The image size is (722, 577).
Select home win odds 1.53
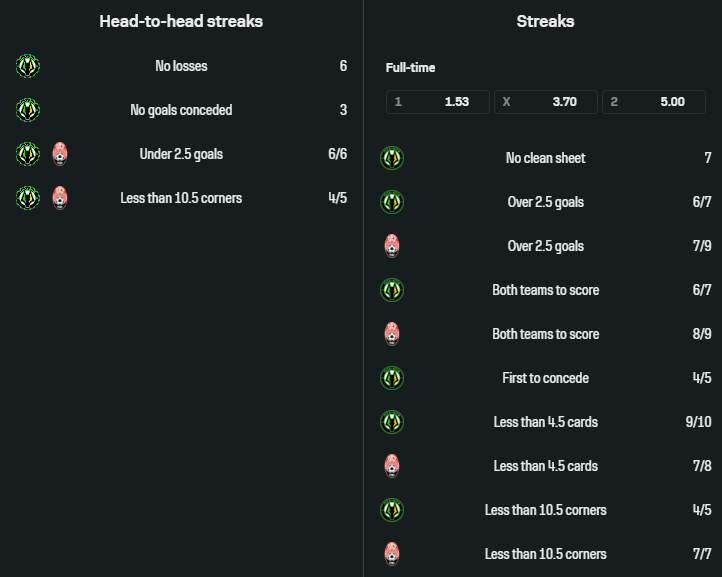pyautogui.click(x=438, y=102)
